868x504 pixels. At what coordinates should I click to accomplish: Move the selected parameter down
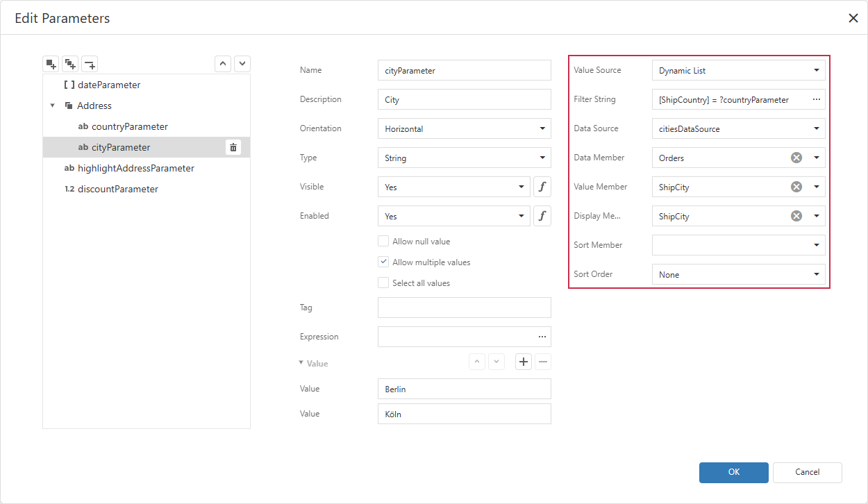pyautogui.click(x=242, y=64)
